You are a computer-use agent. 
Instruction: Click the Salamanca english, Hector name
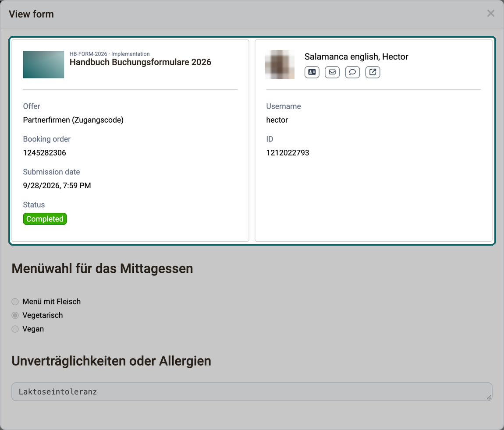click(356, 56)
